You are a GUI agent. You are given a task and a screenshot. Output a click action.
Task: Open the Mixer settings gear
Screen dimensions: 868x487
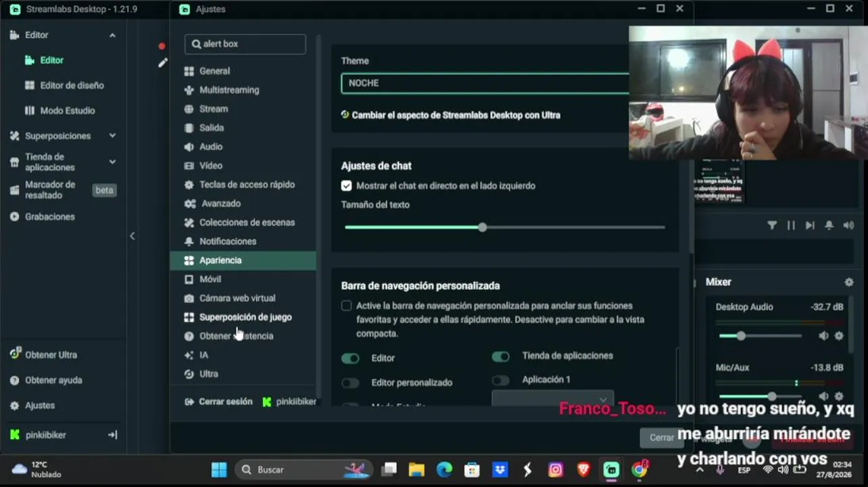849,282
